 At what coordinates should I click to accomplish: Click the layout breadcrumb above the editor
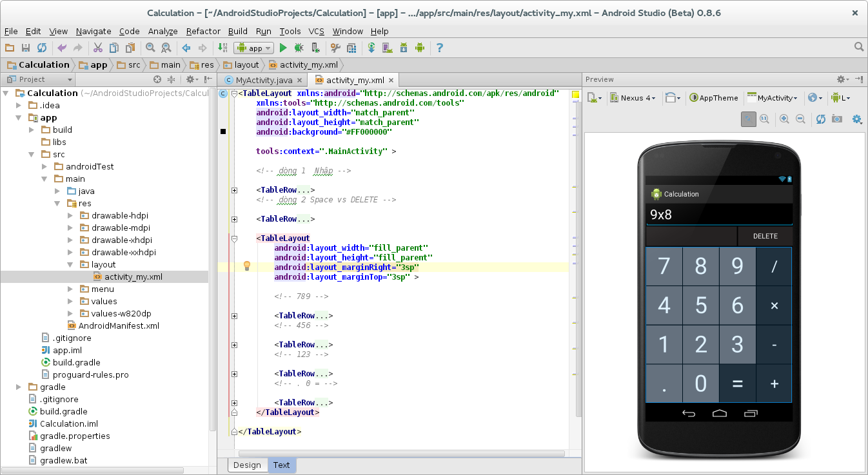pos(245,64)
